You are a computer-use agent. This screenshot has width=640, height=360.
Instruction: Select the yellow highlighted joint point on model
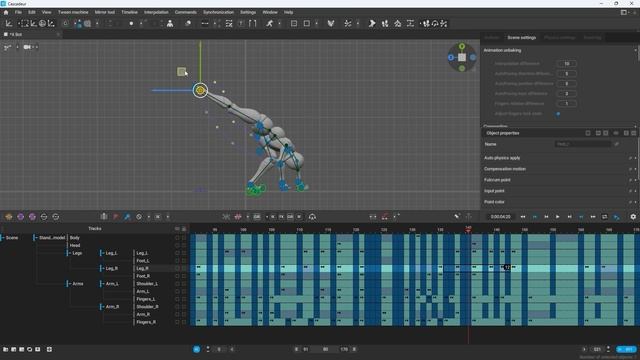200,90
